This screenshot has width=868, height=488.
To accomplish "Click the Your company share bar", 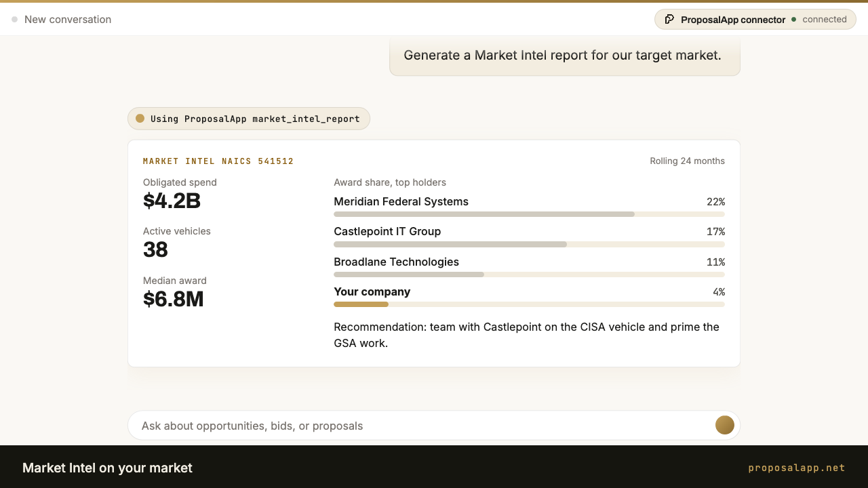I will click(x=529, y=304).
